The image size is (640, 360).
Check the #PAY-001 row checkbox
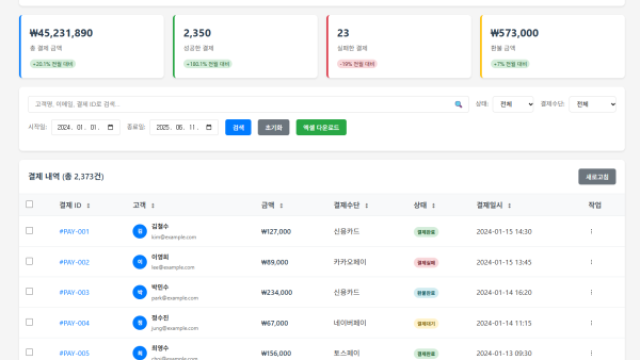coord(29,231)
